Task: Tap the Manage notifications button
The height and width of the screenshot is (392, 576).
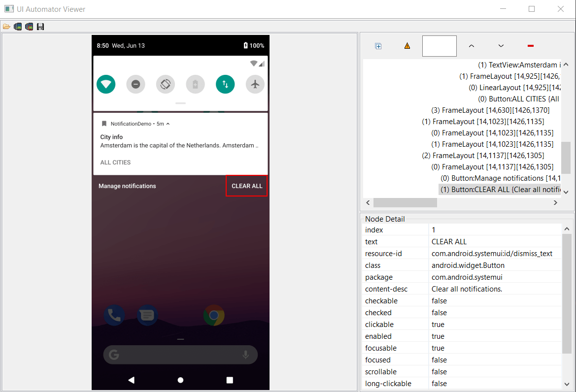Action: (x=127, y=186)
